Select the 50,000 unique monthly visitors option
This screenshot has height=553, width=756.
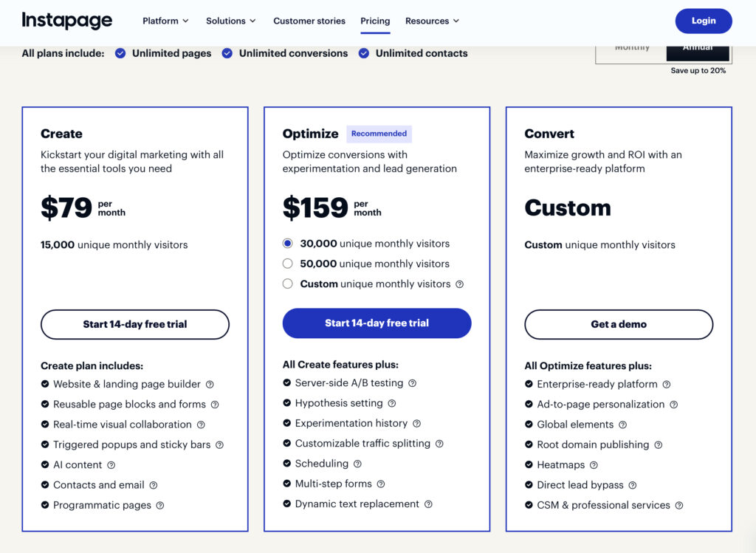[x=287, y=264]
